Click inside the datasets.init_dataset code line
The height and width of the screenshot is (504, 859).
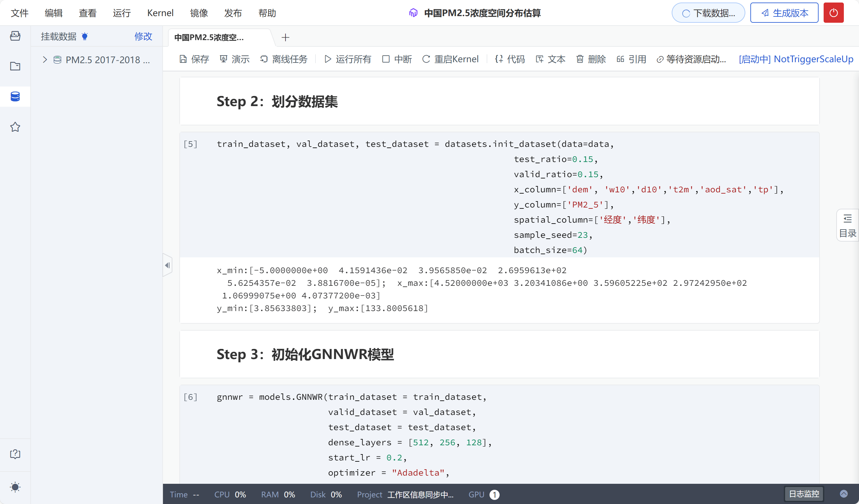(x=415, y=144)
